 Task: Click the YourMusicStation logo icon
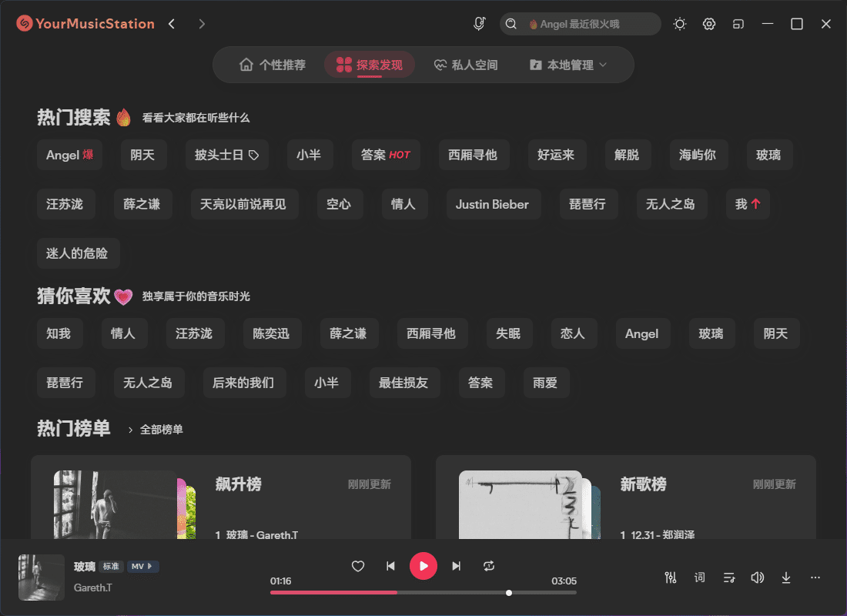(x=25, y=23)
